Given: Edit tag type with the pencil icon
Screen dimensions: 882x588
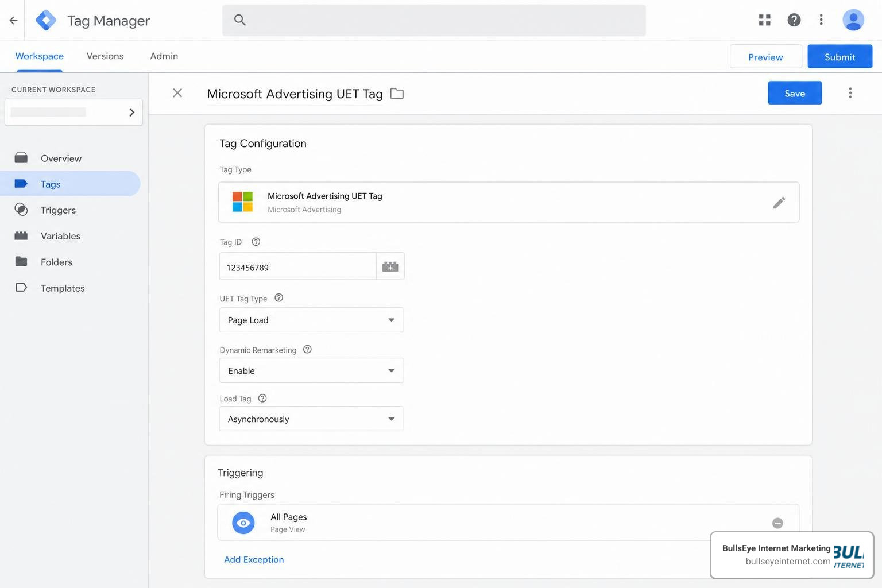Looking at the screenshot, I should pos(779,203).
